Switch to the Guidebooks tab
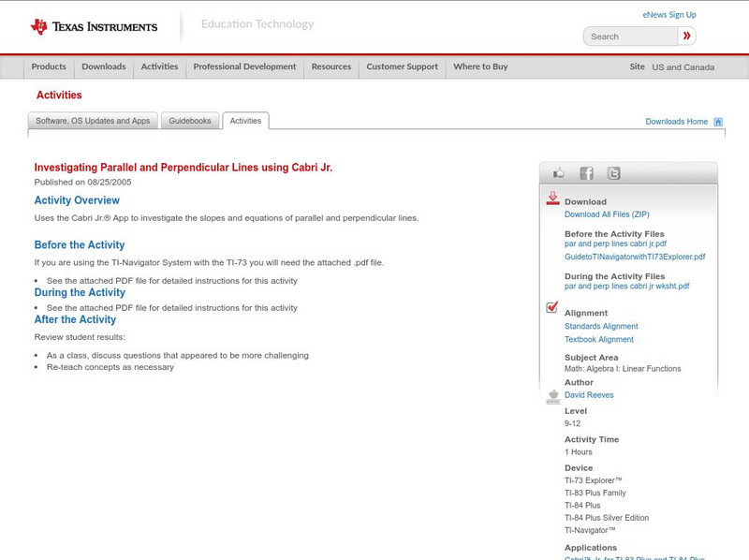 [190, 121]
